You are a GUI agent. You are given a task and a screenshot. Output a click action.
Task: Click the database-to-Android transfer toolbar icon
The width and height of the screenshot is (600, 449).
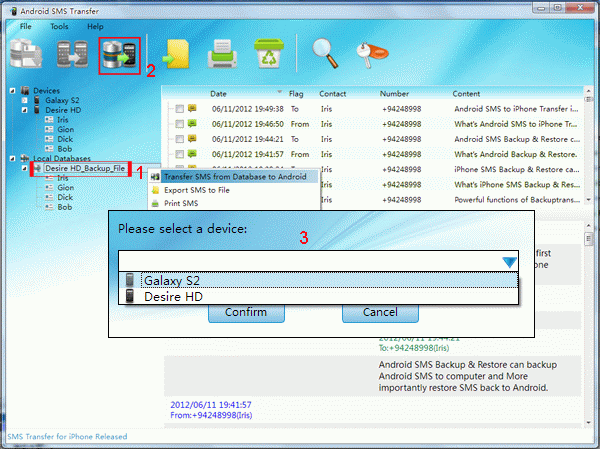coord(119,55)
